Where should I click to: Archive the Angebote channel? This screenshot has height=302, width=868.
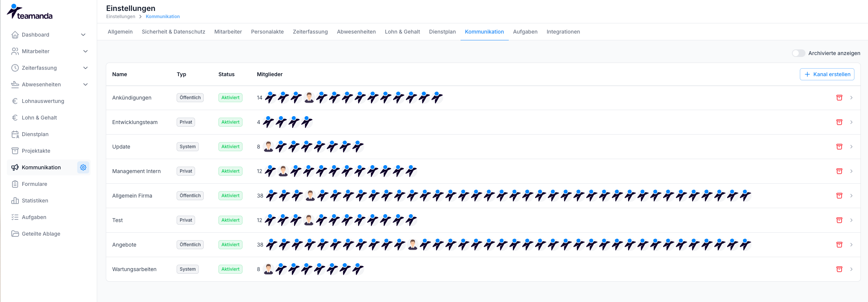pyautogui.click(x=839, y=245)
